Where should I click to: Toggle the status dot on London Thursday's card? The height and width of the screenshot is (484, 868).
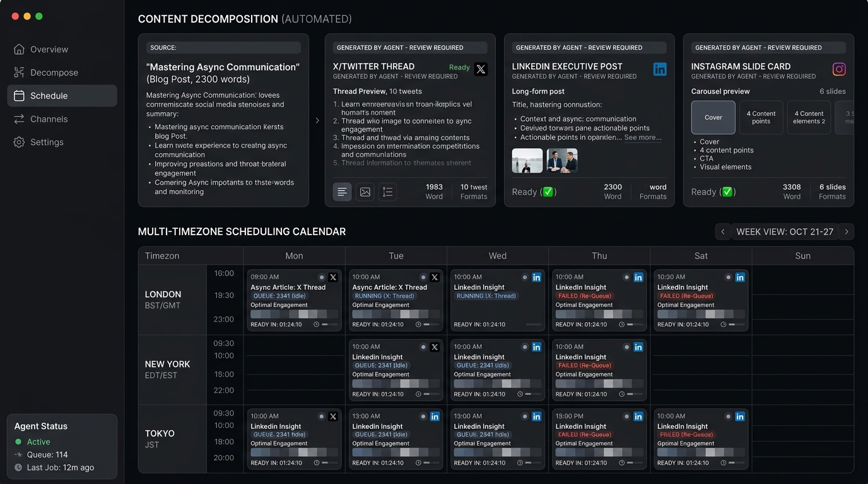(627, 277)
